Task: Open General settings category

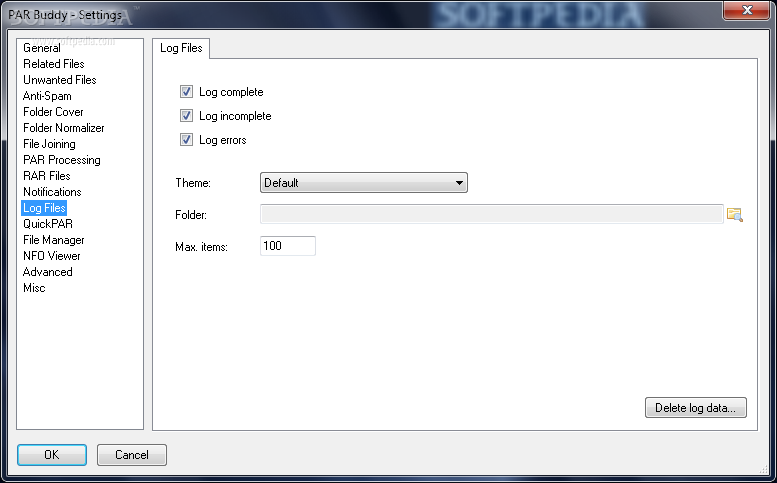Action: [x=42, y=48]
